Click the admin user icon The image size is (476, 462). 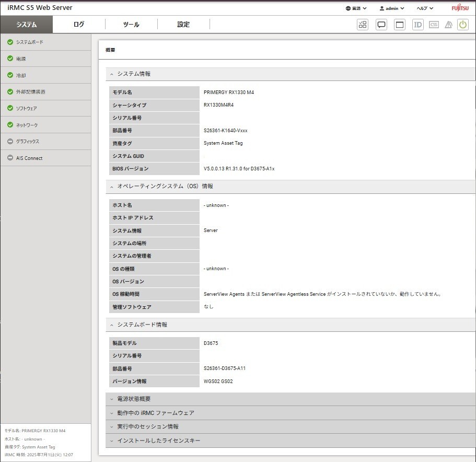click(x=381, y=8)
